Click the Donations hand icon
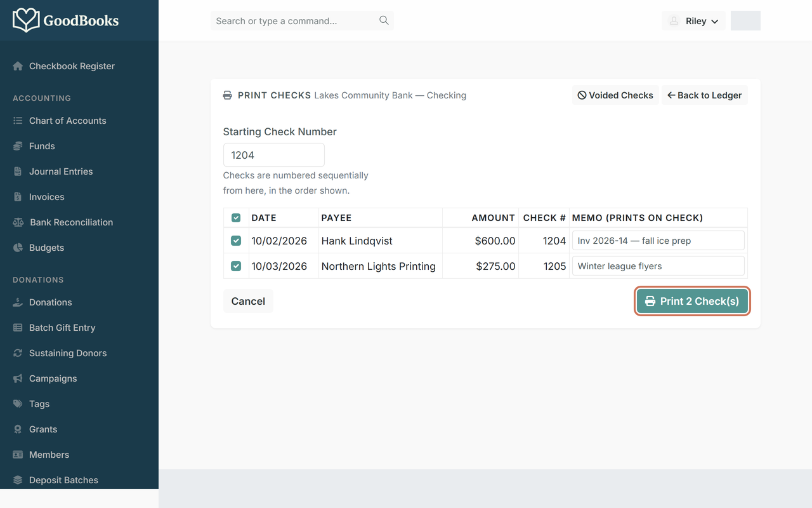The width and height of the screenshot is (812, 508). click(x=18, y=302)
